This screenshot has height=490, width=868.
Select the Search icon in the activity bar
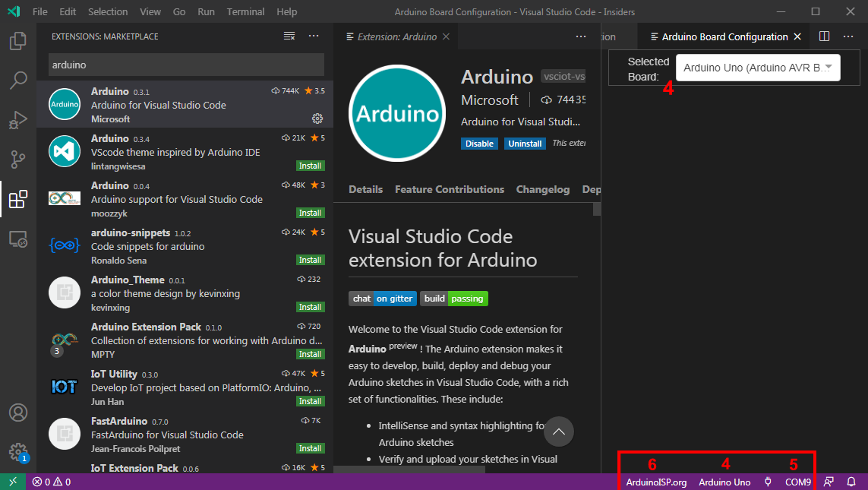(17, 80)
